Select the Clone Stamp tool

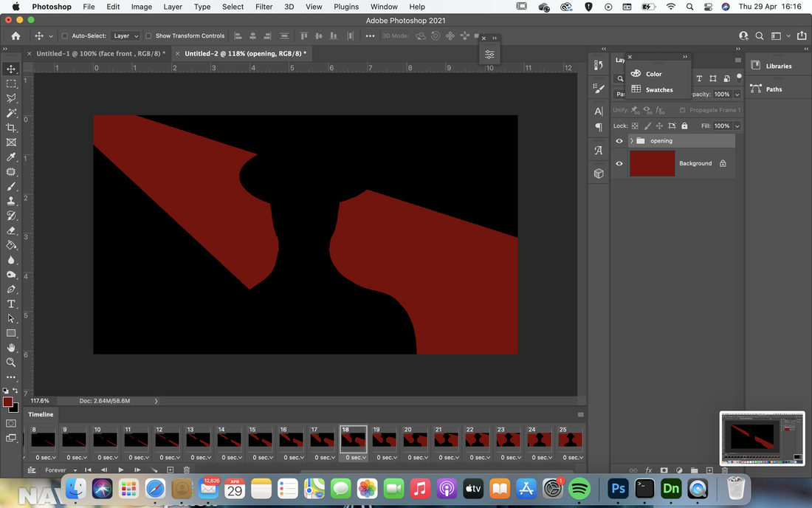[x=11, y=201]
